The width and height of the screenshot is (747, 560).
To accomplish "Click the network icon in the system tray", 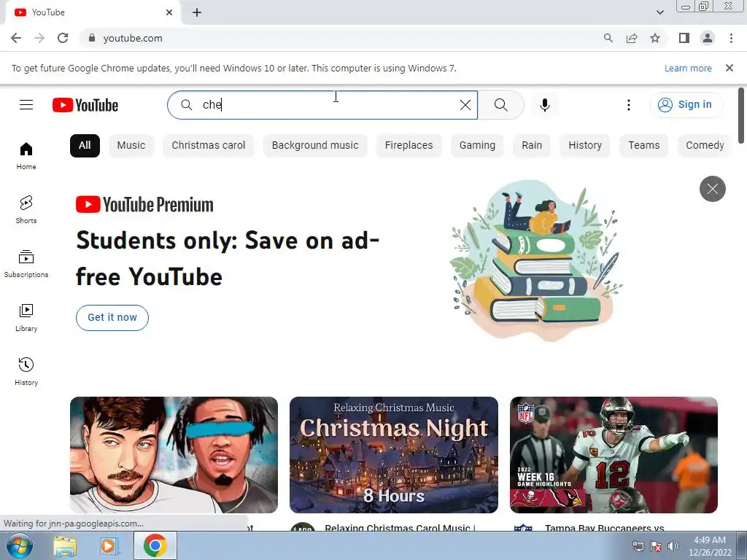I will tap(638, 546).
